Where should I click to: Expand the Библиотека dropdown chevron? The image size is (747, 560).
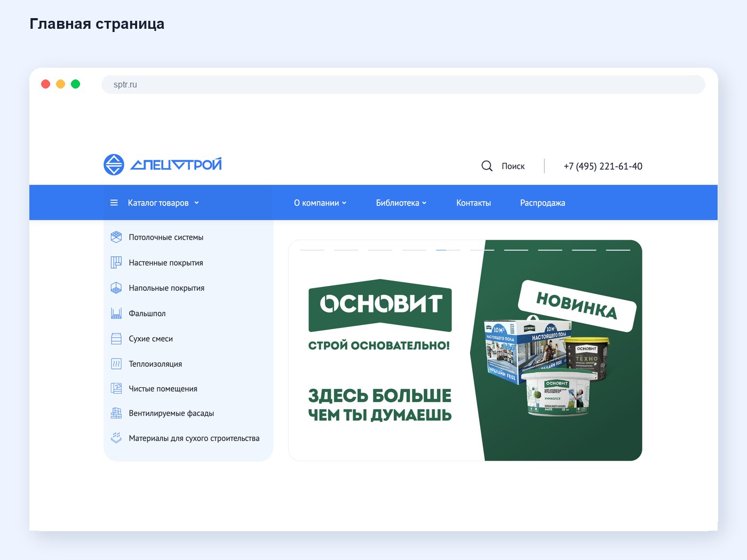(424, 203)
